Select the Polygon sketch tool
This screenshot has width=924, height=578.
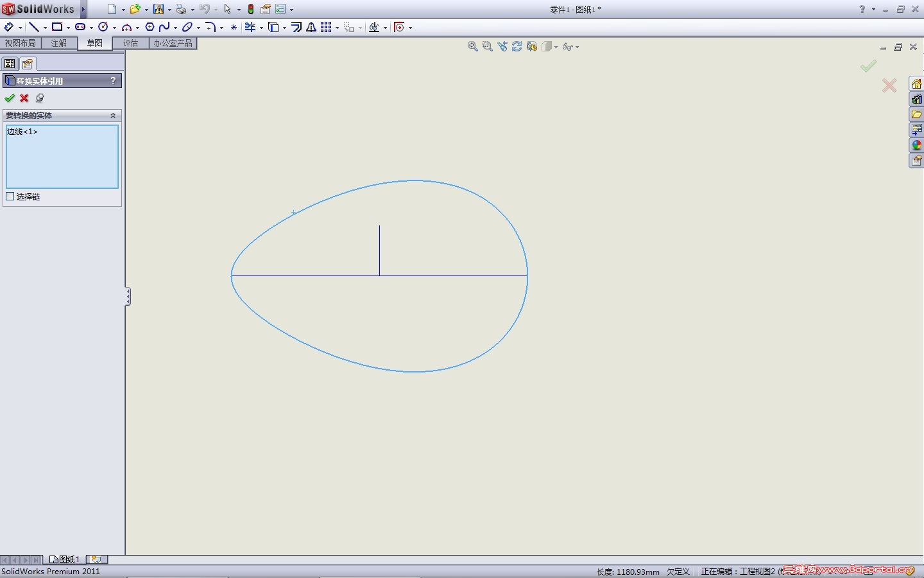tap(150, 27)
